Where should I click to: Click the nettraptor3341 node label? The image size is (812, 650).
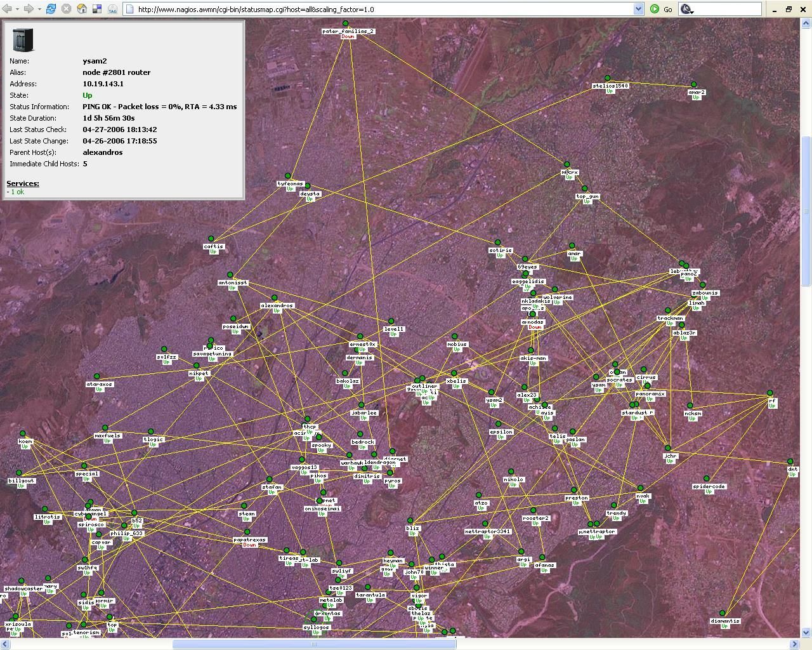(488, 531)
